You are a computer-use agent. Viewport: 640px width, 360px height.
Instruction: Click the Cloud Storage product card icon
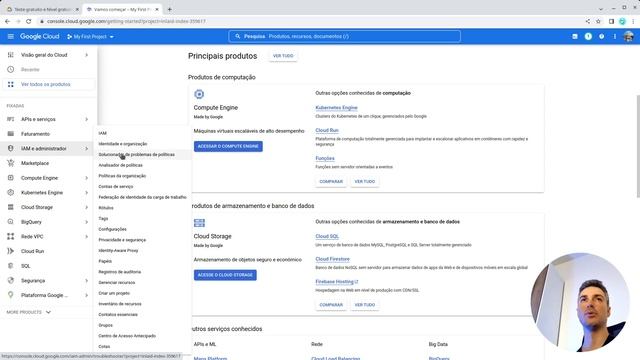point(199,223)
